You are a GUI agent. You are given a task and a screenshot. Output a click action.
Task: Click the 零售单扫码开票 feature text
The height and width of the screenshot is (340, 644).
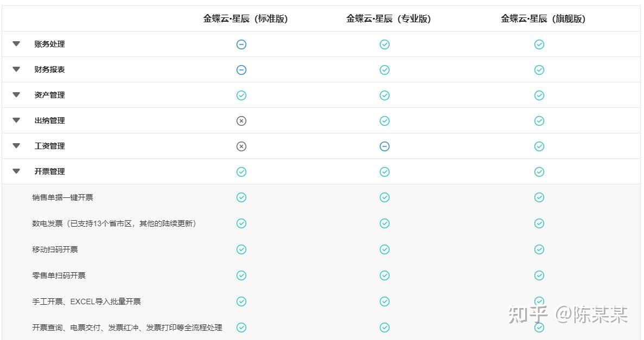[59, 275]
